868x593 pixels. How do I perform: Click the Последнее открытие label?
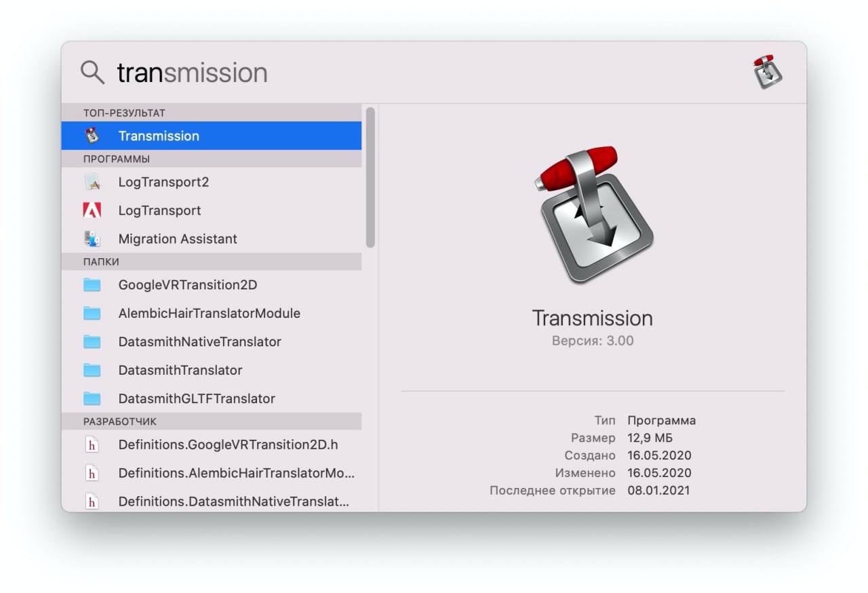[553, 490]
